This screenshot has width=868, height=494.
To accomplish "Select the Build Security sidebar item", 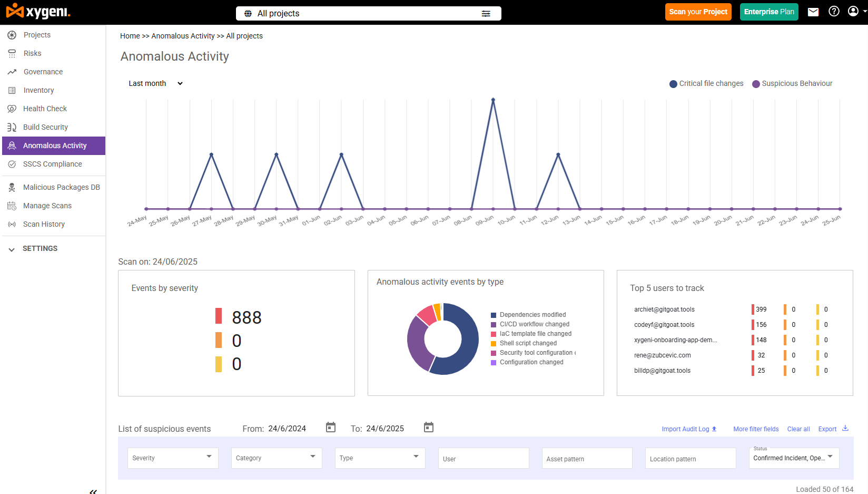I will (x=46, y=127).
